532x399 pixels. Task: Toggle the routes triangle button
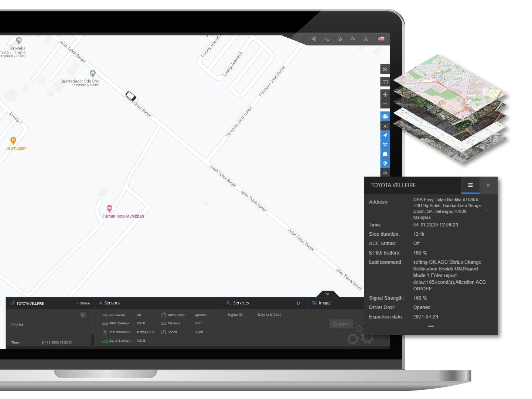tap(385, 144)
